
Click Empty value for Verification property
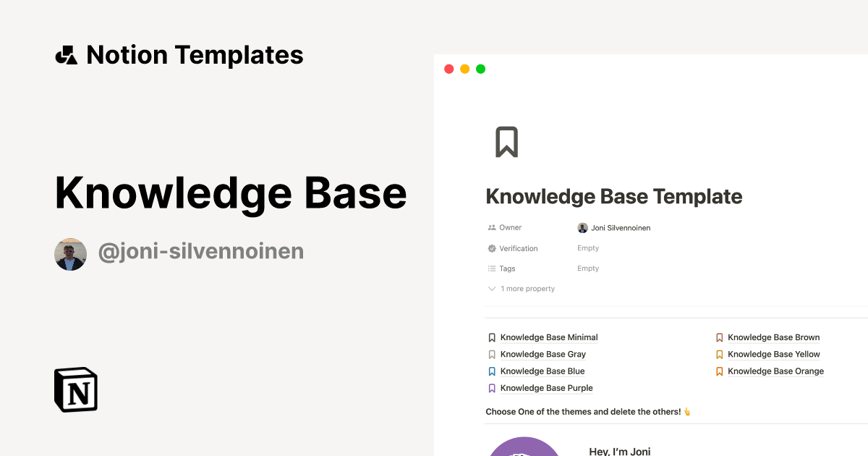588,248
